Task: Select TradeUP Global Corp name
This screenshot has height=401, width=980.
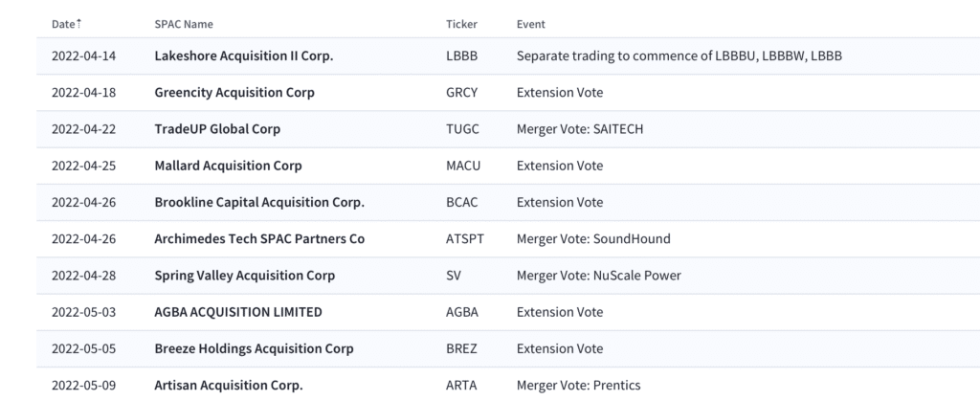Action: tap(217, 129)
